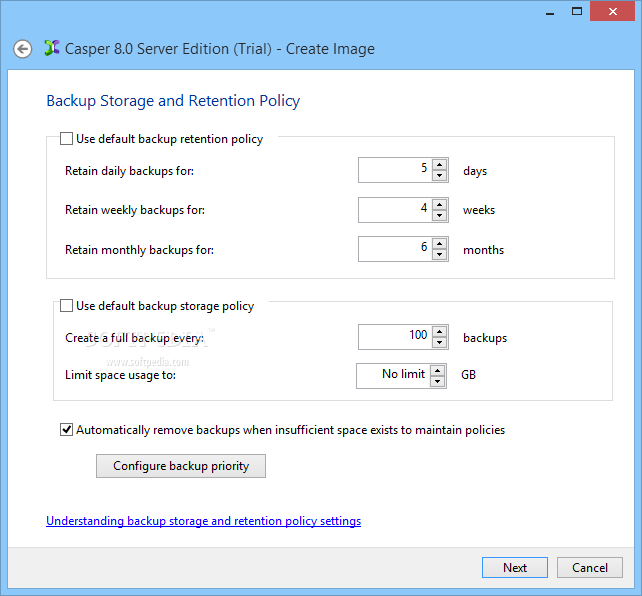642x596 pixels.
Task: Increase weekly backups retention weeks
Action: 439,205
